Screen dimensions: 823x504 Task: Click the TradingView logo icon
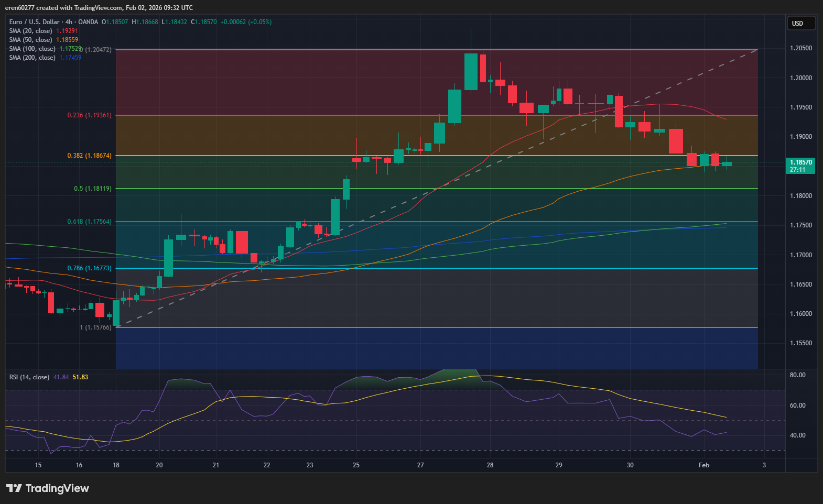coord(14,488)
